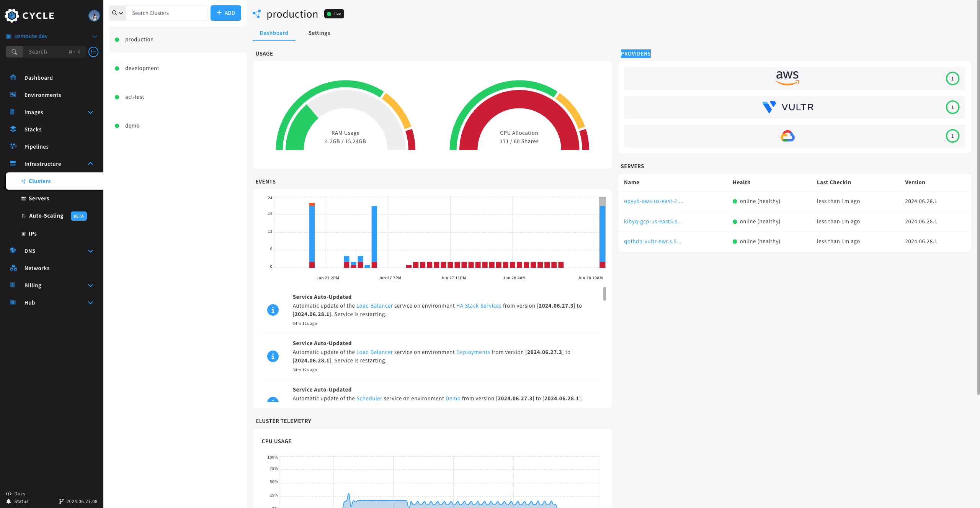Open server qofhdp-vultr-ewr
Screen dimensions: 980x508
pos(653,241)
